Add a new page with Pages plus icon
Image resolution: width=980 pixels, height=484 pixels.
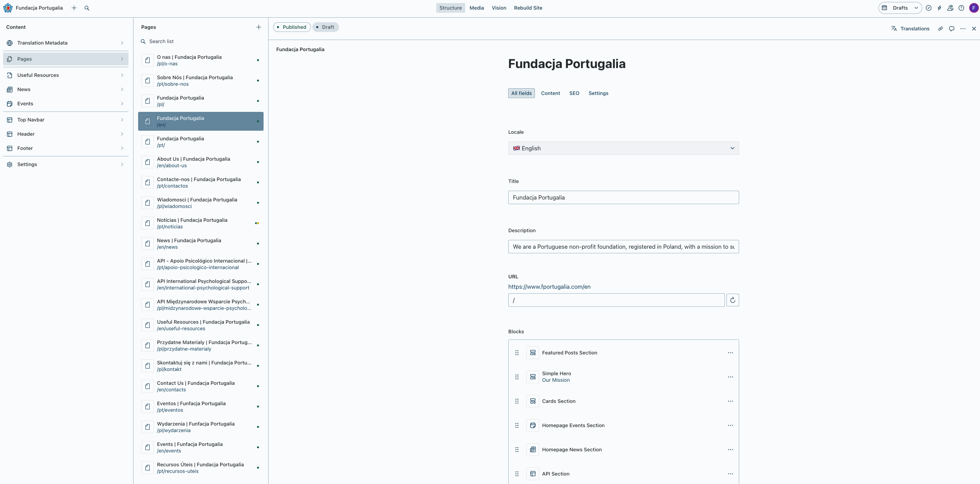pos(259,27)
